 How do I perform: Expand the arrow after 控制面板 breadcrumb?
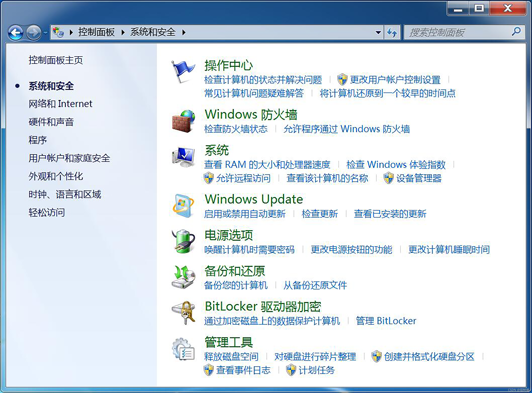tap(123, 32)
